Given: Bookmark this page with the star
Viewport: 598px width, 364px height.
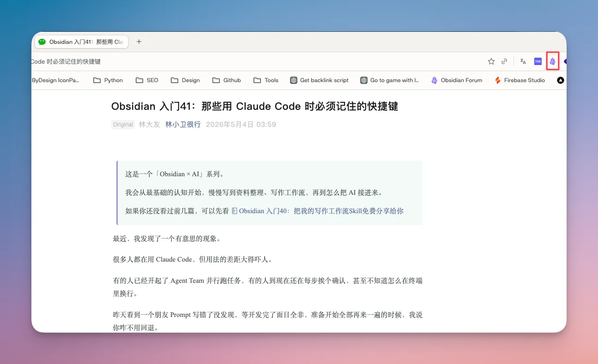Looking at the screenshot, I should pos(491,61).
